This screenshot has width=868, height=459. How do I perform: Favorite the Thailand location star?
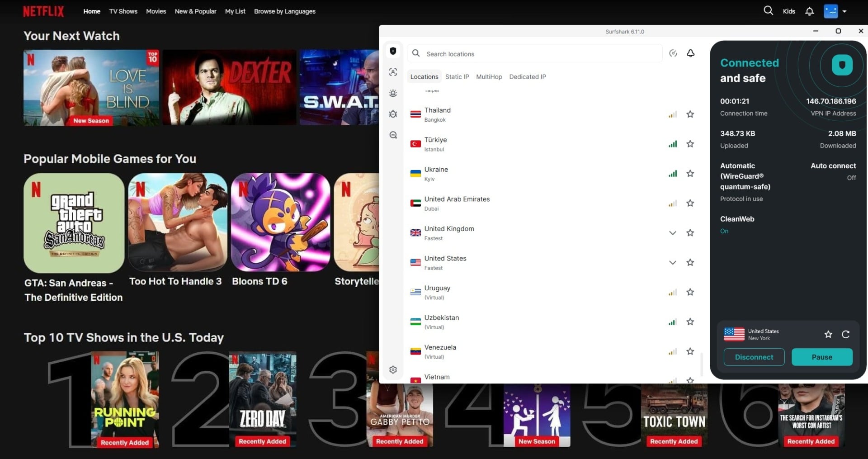(x=690, y=114)
